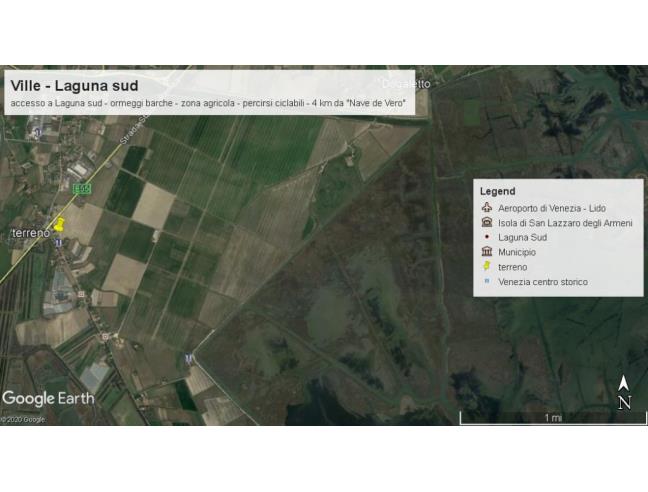Click the yellow terreno pushpin on map

point(59,225)
